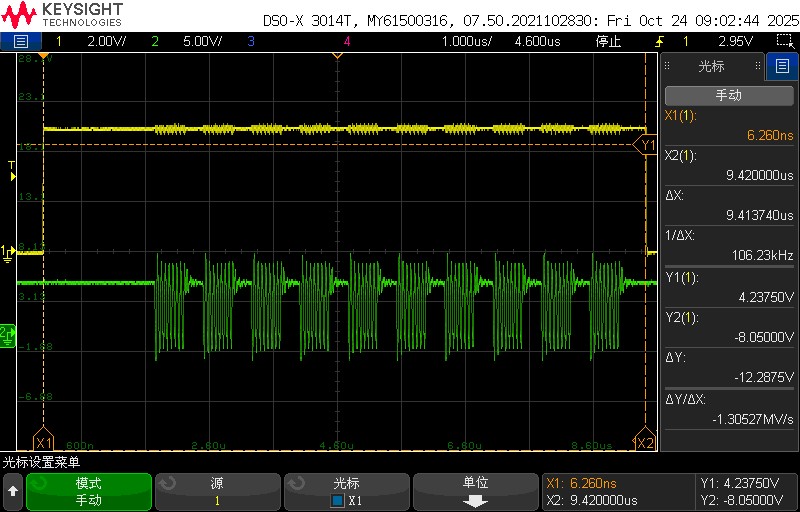Open the sidebar list icon beside 光标
Screen dimensions: 800x512
coord(782,67)
